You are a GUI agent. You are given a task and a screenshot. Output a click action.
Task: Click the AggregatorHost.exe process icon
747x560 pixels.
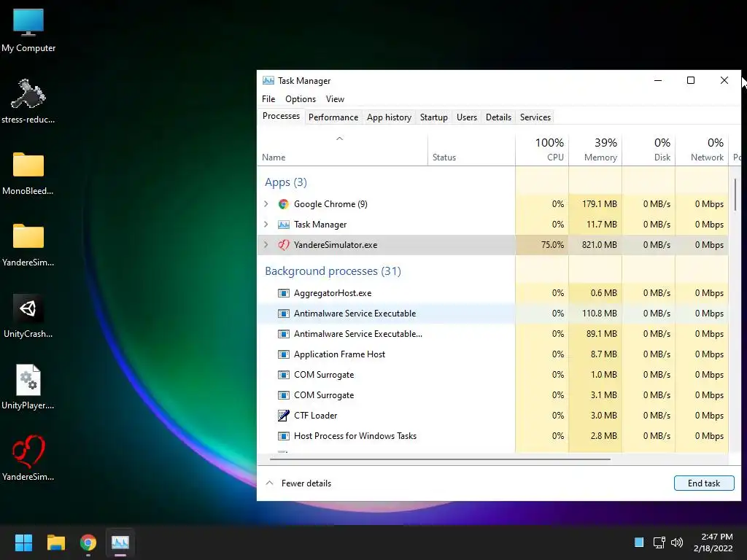coord(284,293)
